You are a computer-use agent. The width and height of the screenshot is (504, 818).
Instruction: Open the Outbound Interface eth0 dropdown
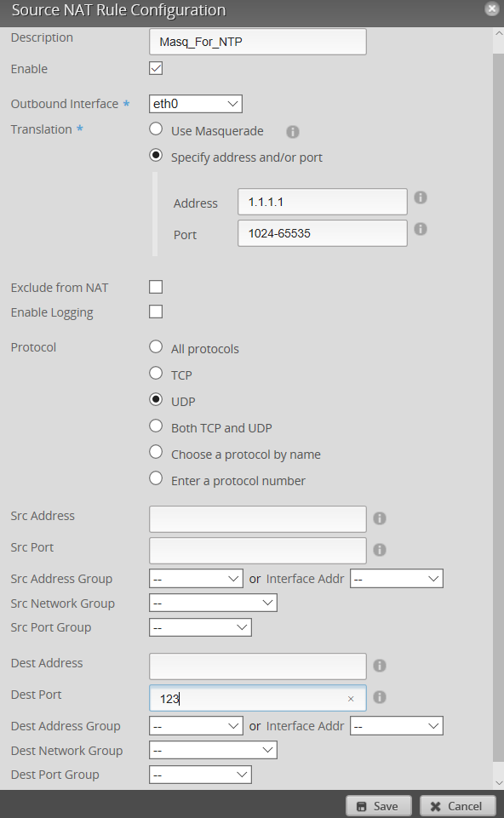pos(196,104)
